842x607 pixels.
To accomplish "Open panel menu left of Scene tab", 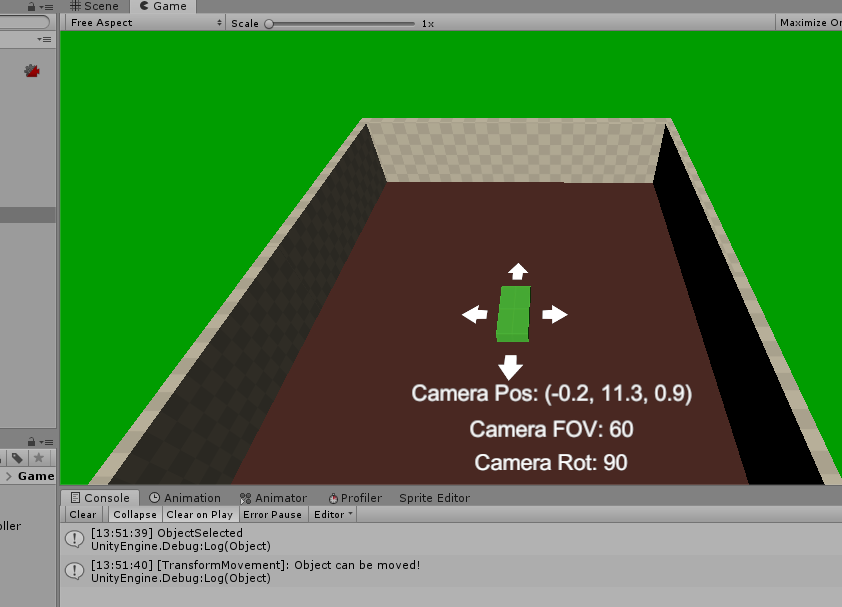I will (46, 7).
